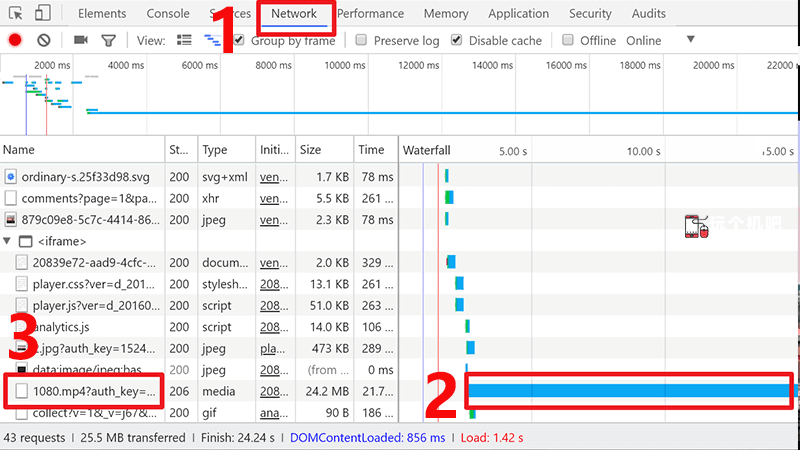
Task: Sort requests by the Size column header
Action: tap(311, 149)
